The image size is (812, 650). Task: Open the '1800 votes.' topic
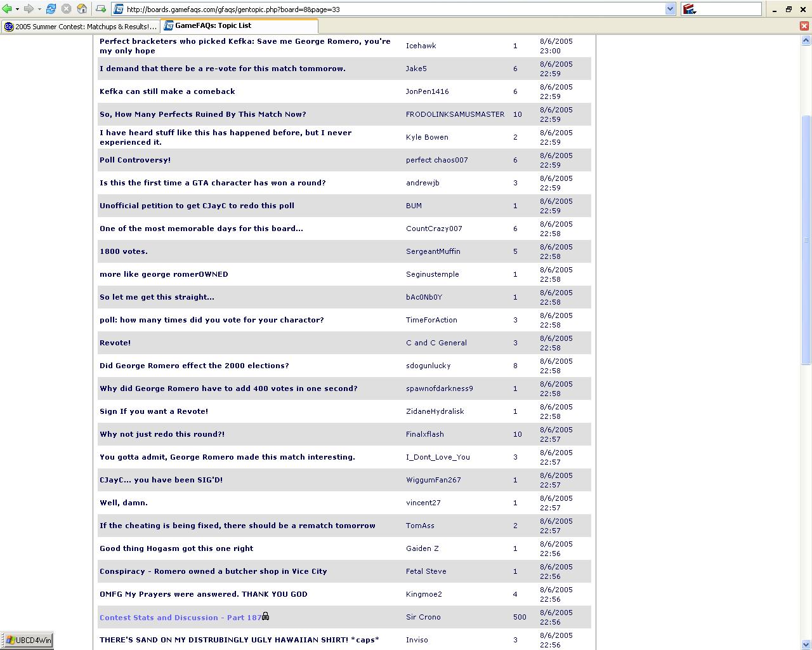tap(124, 251)
